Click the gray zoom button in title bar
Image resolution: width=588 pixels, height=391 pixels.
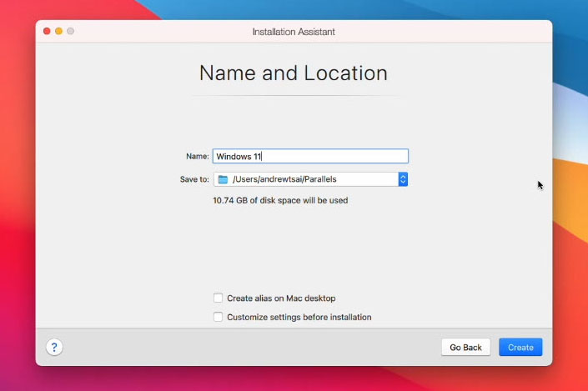71,31
